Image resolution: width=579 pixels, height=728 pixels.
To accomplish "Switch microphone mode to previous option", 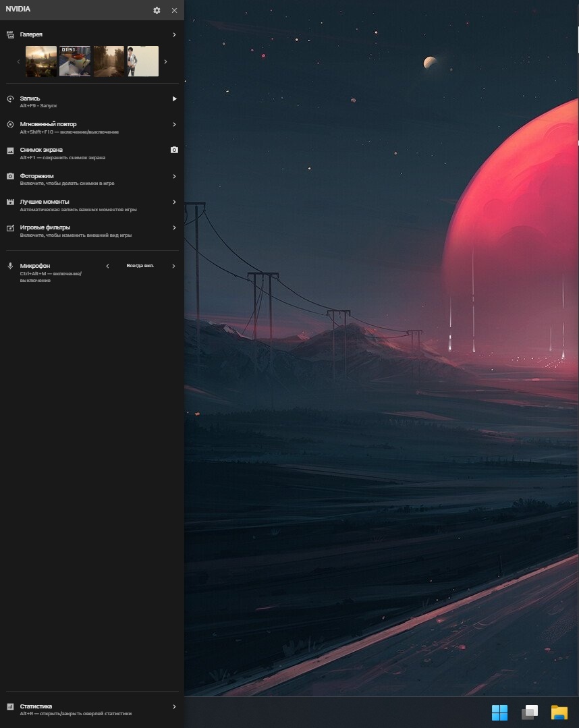I will [x=107, y=266].
